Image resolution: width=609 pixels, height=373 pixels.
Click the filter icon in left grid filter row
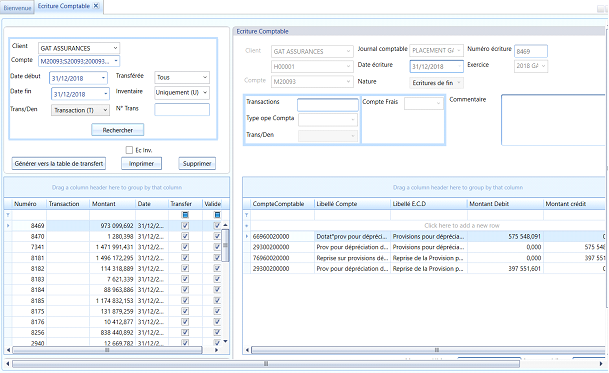pos(8,215)
